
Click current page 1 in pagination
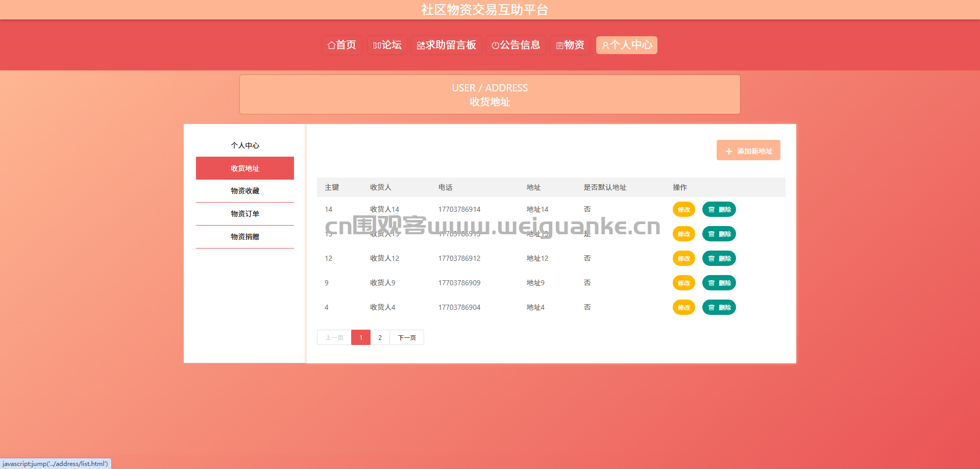[x=361, y=337]
